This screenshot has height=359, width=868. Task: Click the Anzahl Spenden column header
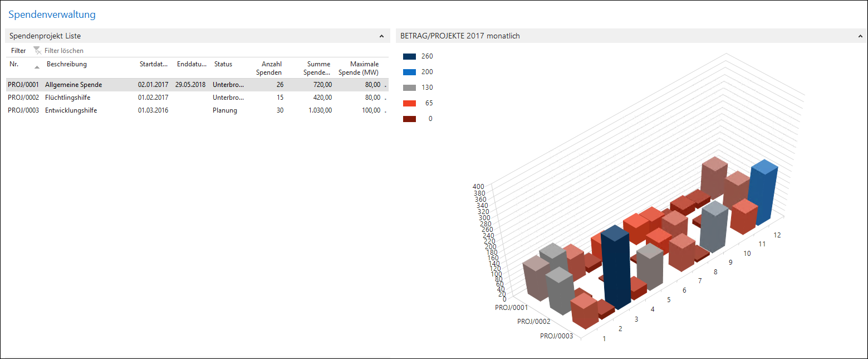(272, 68)
